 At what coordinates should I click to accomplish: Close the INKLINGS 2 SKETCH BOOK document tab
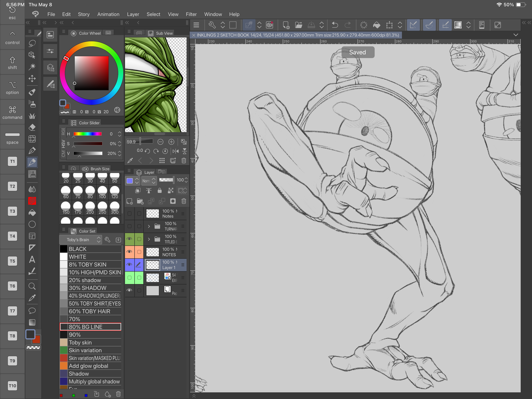click(x=194, y=35)
